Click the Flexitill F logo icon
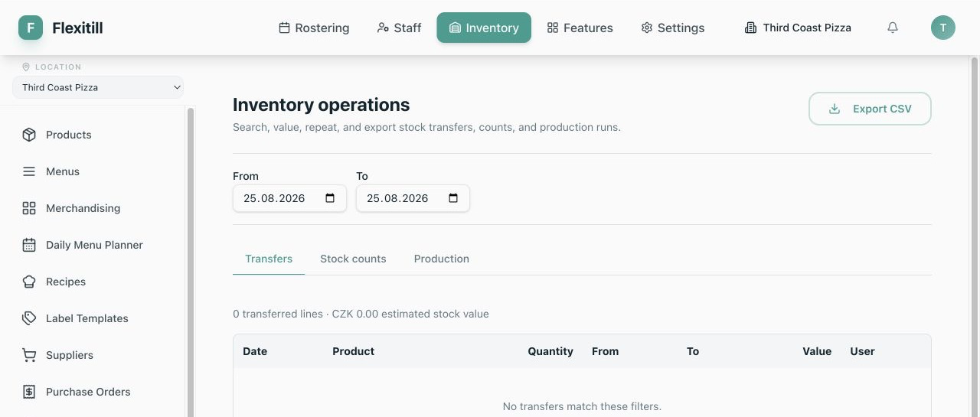Screen dimensions: 980x417 (x=31, y=28)
